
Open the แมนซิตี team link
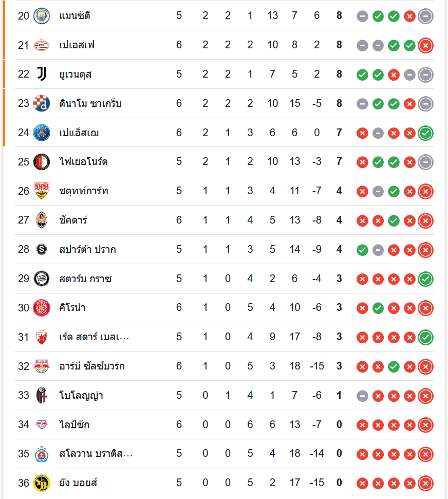click(75, 16)
